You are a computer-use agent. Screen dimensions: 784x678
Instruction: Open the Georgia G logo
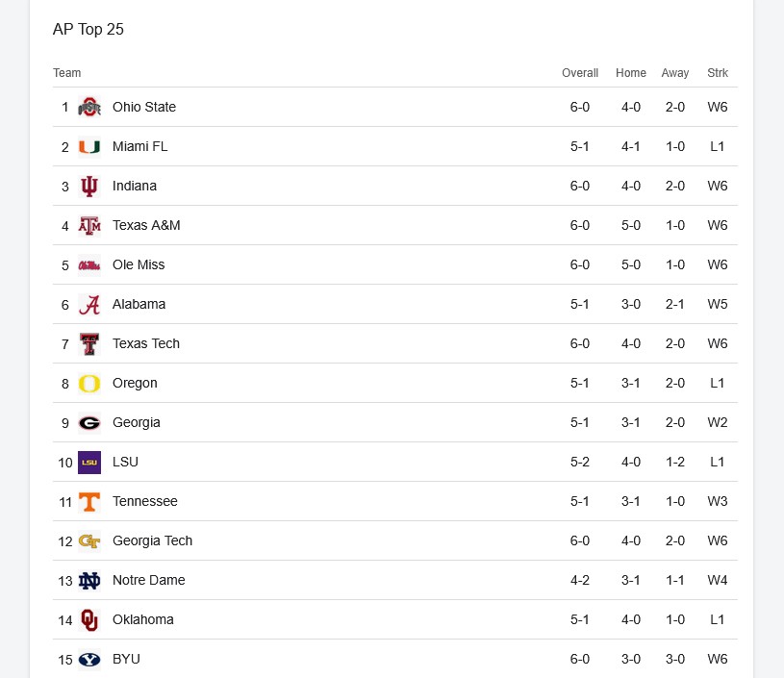tap(89, 423)
